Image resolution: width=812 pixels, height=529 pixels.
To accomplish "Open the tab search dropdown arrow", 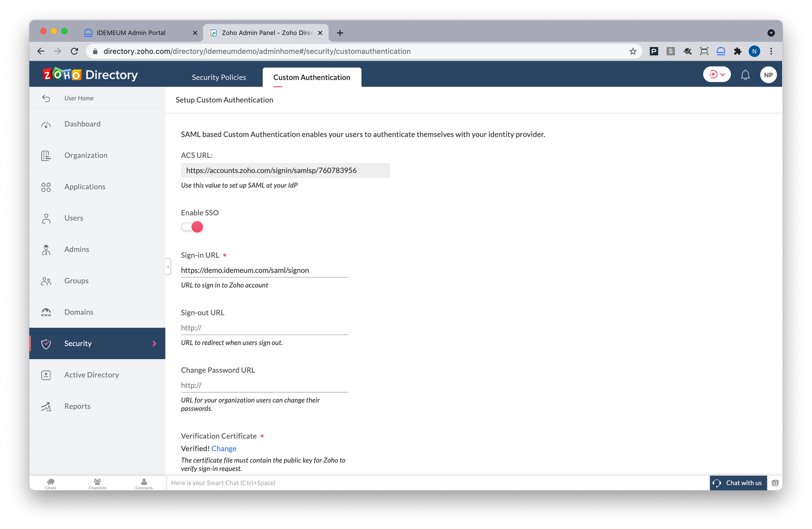I will [771, 33].
